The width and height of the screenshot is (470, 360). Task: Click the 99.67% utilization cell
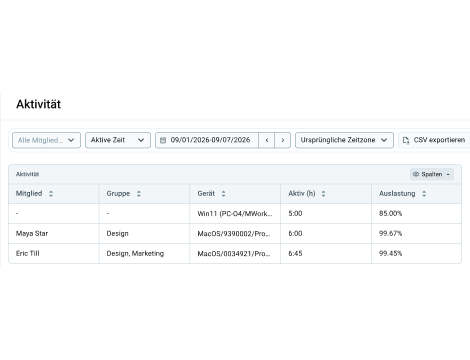coord(416,233)
